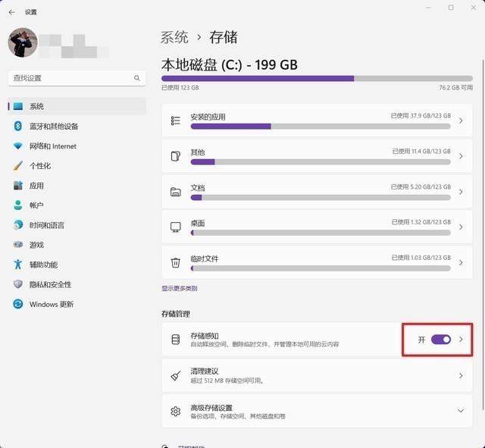Expand the 高级存储设置 section chevron

tap(461, 412)
